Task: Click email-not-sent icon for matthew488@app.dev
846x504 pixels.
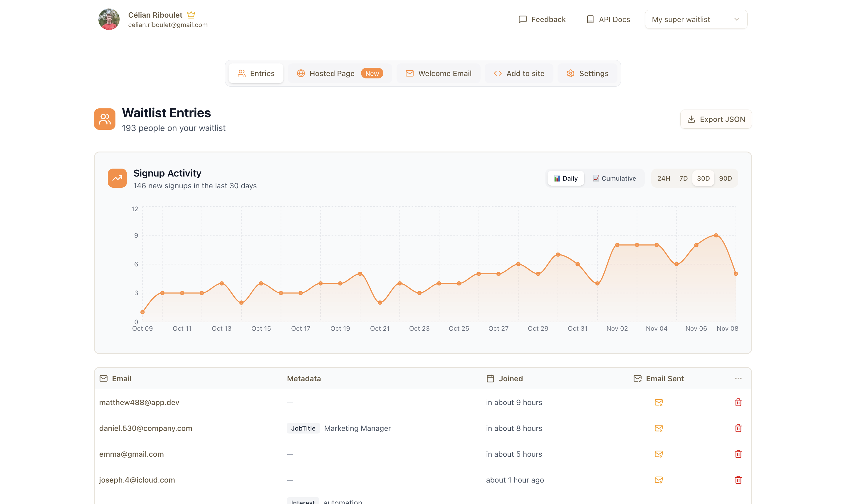Action: click(x=659, y=402)
